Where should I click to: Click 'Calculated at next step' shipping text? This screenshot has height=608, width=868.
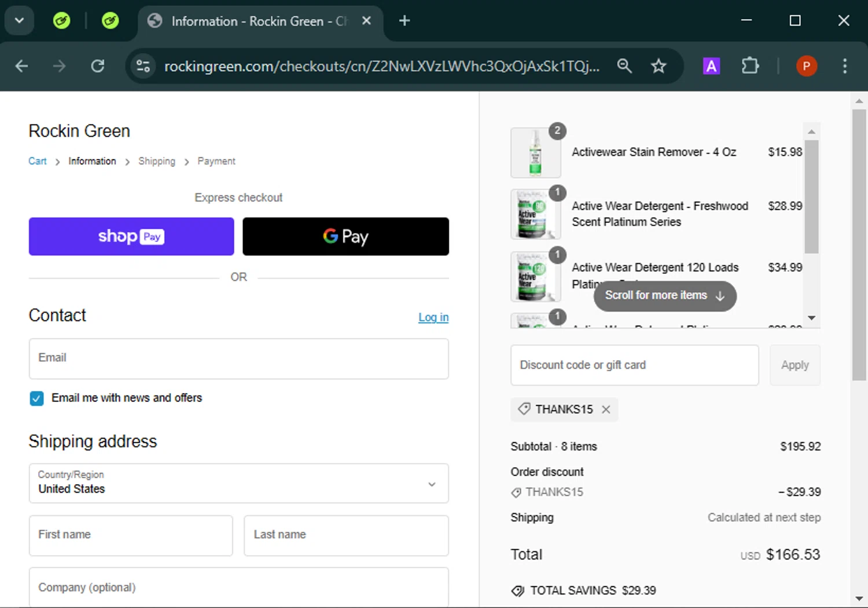click(764, 518)
